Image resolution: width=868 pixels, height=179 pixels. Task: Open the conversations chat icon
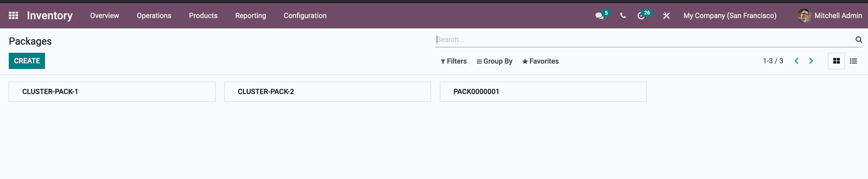point(600,15)
